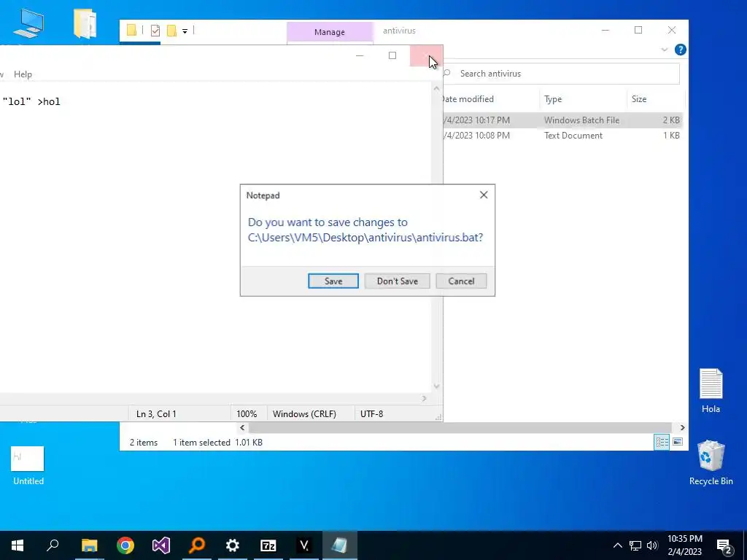
Task: Open the Manage ribbon tab in Explorer
Action: pyautogui.click(x=329, y=32)
